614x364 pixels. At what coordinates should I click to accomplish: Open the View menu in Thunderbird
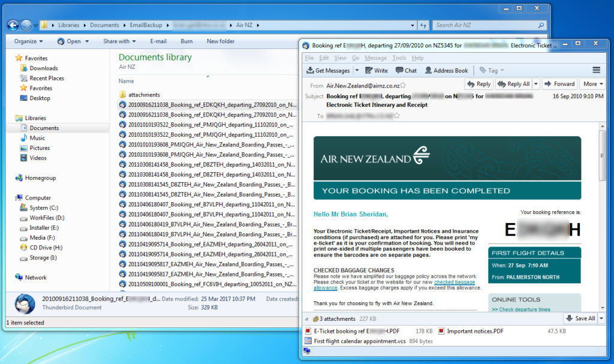click(340, 58)
